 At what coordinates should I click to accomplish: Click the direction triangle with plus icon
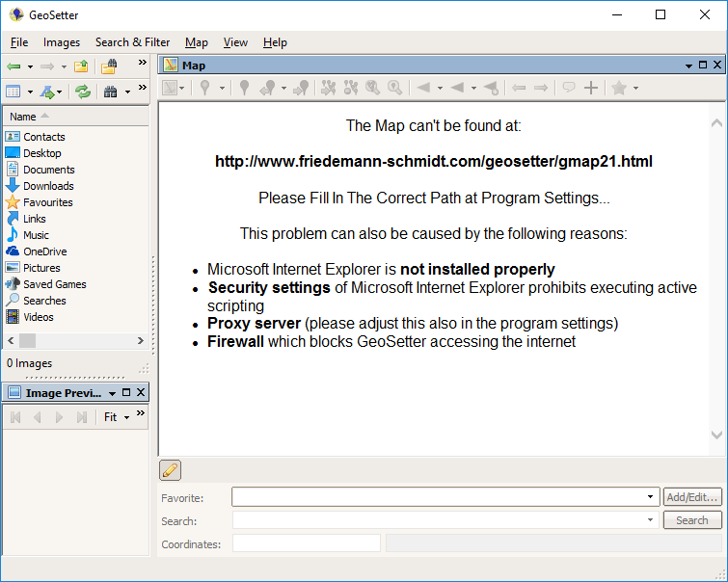[x=491, y=88]
